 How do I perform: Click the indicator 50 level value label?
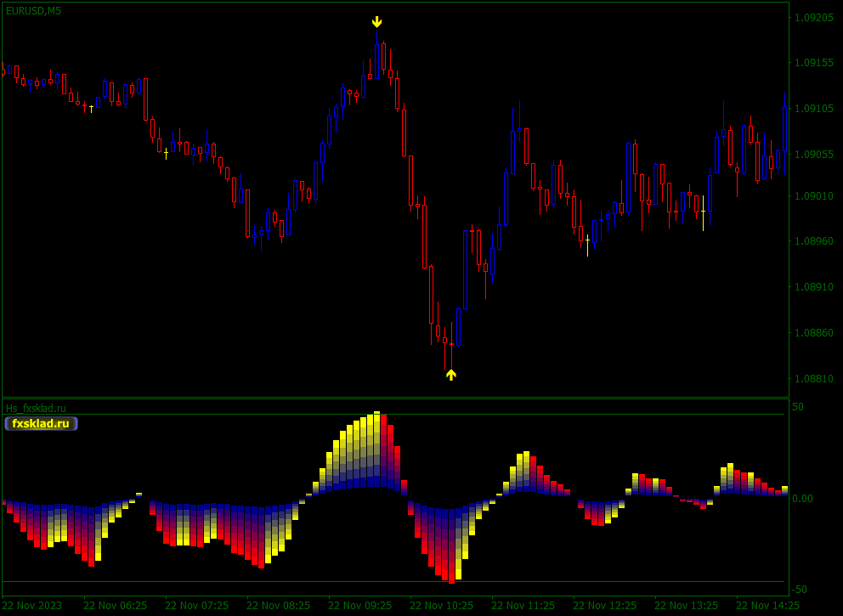[798, 407]
